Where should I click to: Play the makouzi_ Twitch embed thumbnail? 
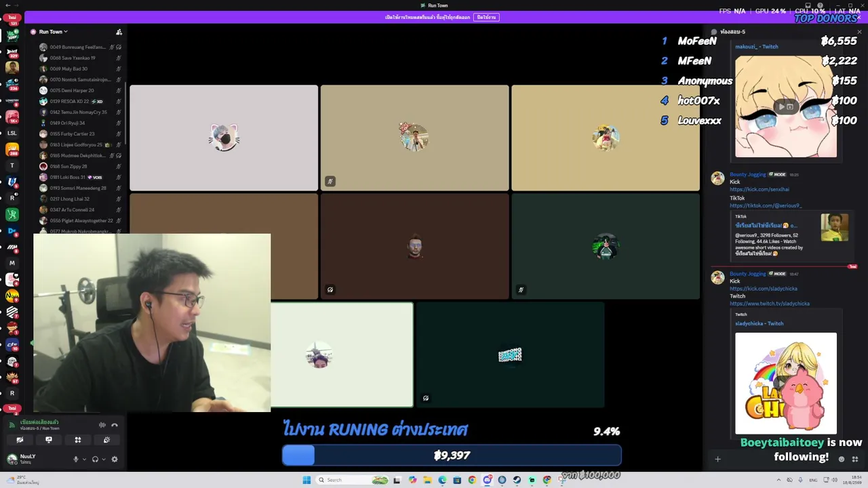(786, 106)
